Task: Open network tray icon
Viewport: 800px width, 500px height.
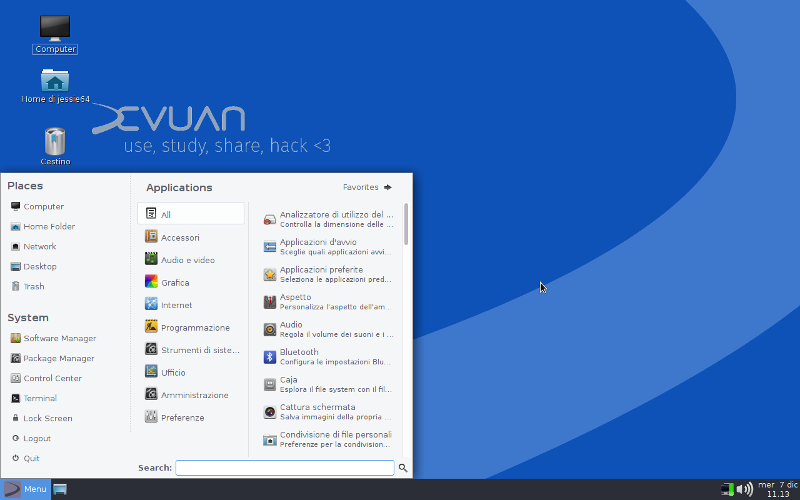Action: tap(728, 490)
